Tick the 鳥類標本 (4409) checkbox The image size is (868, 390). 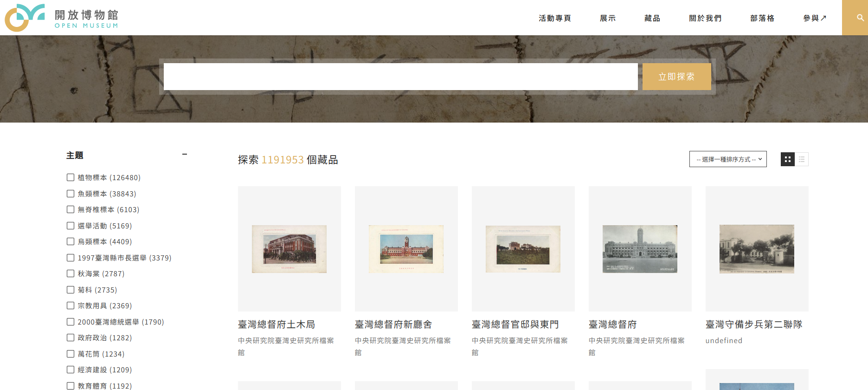tap(71, 241)
